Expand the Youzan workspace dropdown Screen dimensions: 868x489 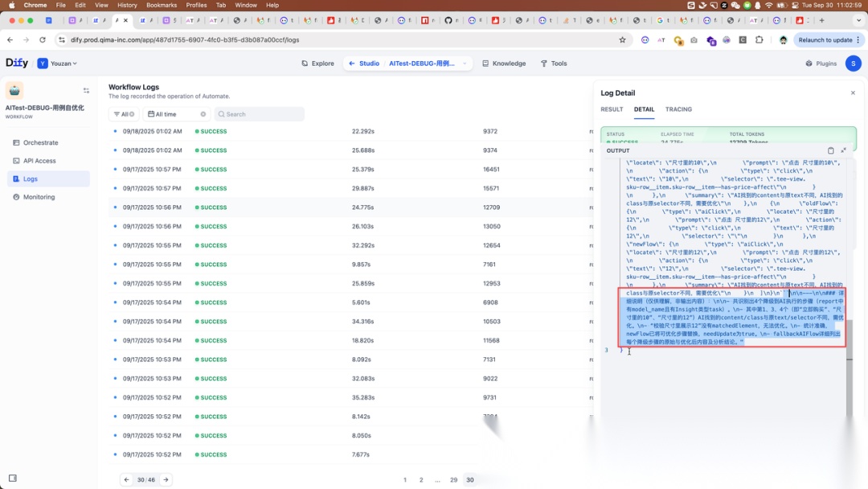click(x=58, y=64)
